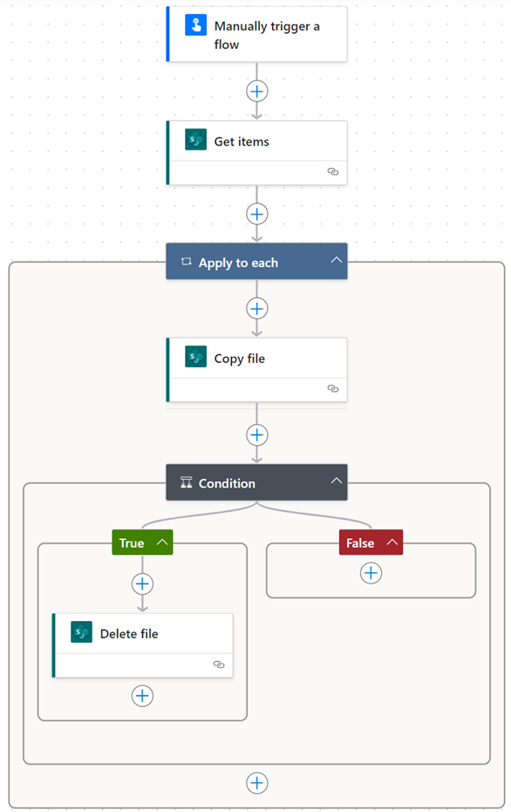Click the Condition action's branch icon
This screenshot has height=812, width=511.
click(x=187, y=482)
